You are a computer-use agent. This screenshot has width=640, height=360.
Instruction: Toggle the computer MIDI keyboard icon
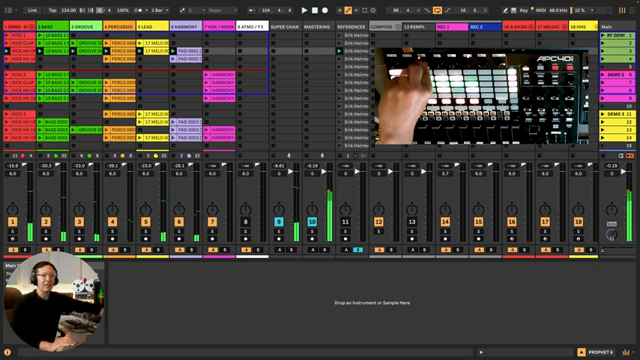514,10
